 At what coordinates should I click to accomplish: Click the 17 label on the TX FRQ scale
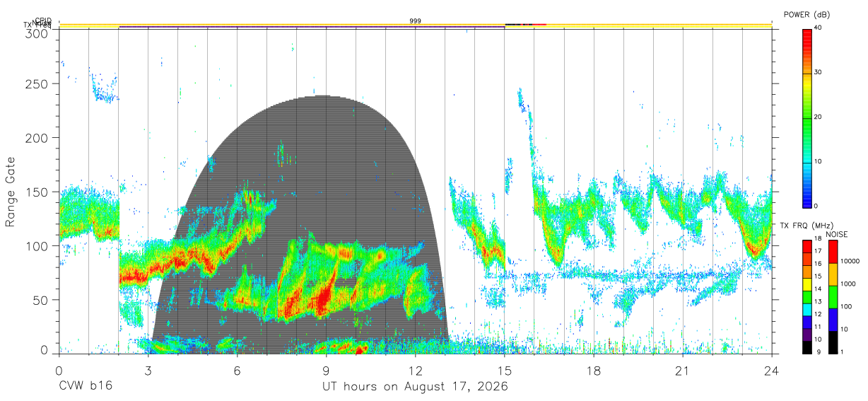(819, 251)
